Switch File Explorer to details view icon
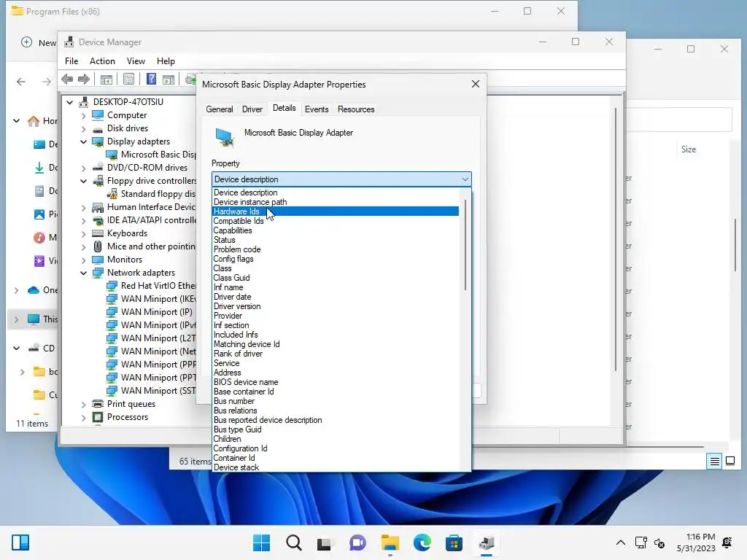 tap(714, 461)
